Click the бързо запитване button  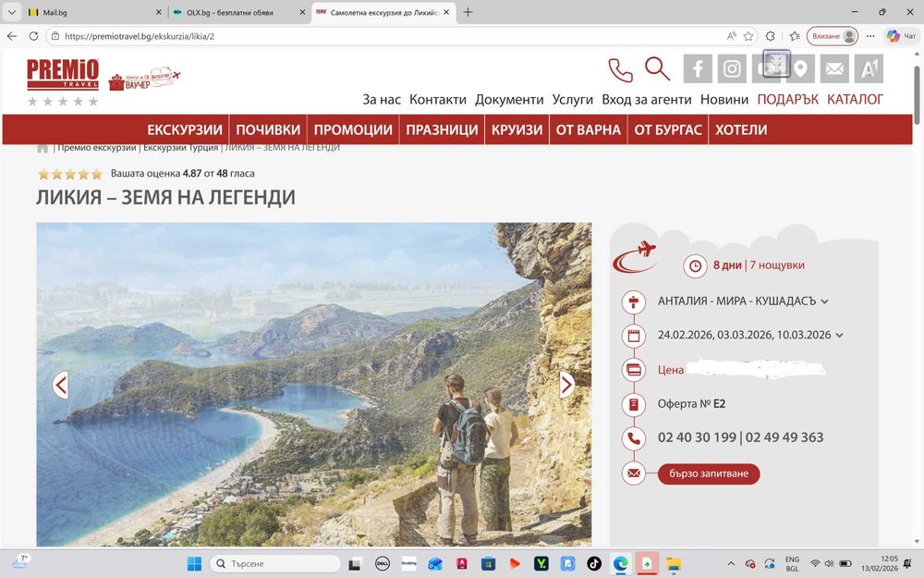709,473
